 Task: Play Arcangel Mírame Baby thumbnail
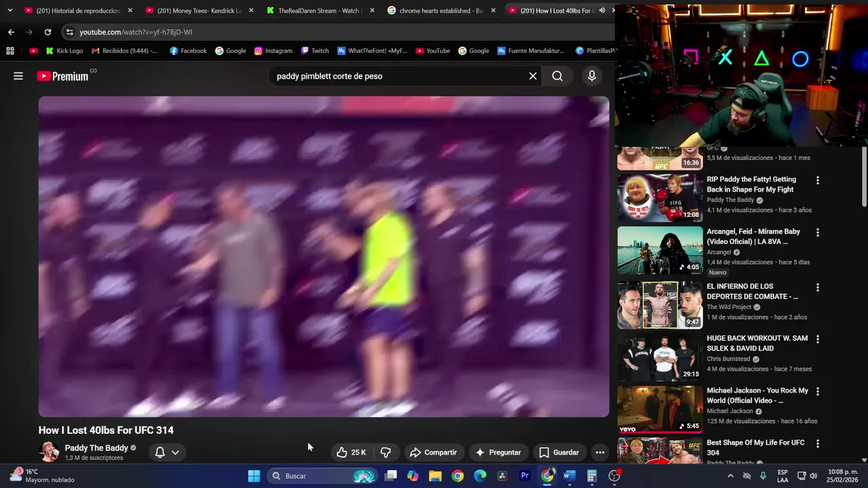point(660,250)
